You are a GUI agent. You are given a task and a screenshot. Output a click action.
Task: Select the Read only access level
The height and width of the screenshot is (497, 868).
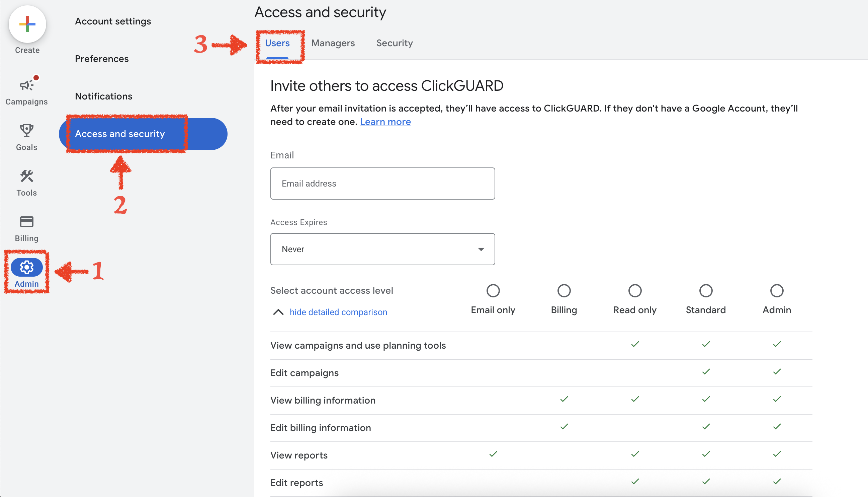[635, 291]
